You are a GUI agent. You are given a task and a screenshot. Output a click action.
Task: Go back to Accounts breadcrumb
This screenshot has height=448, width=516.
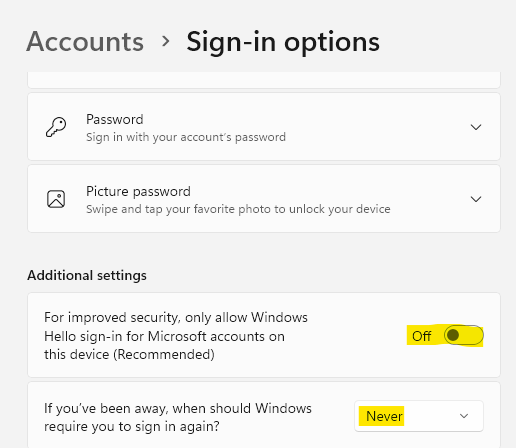pos(85,42)
